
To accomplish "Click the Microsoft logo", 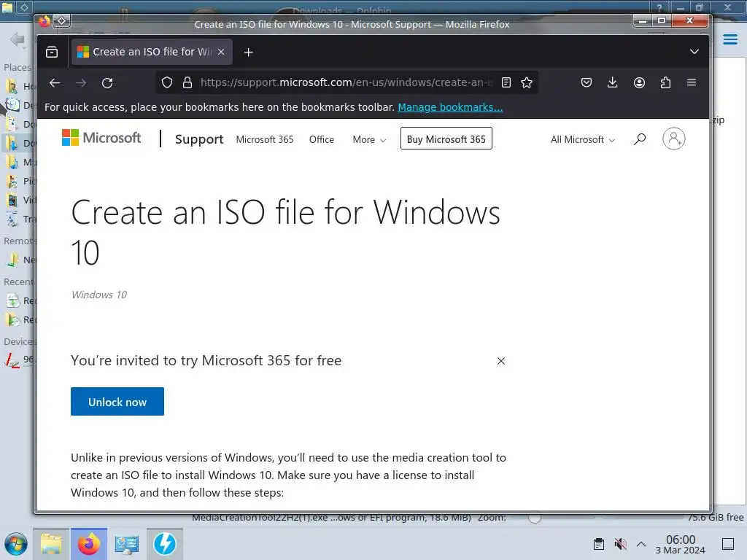I will pyautogui.click(x=101, y=138).
